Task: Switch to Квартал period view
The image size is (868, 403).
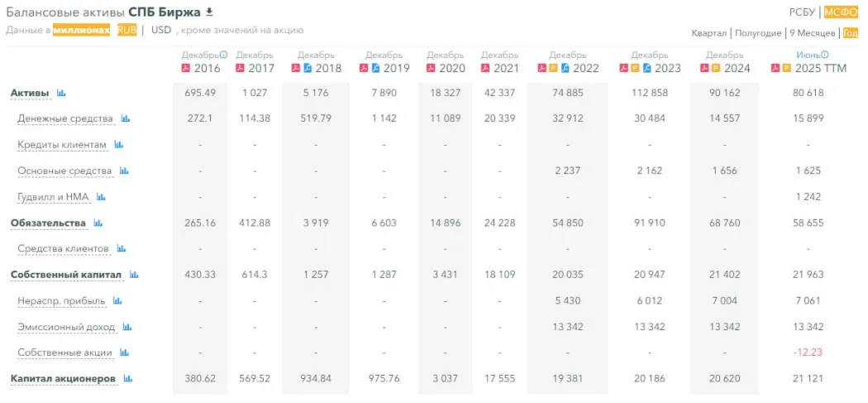Action: (x=709, y=33)
